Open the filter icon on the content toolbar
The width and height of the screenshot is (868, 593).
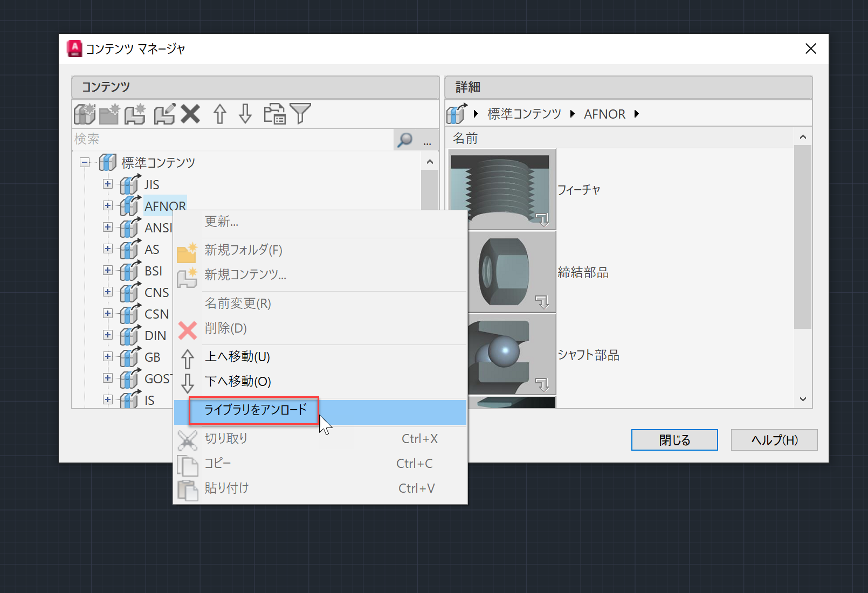[302, 114]
